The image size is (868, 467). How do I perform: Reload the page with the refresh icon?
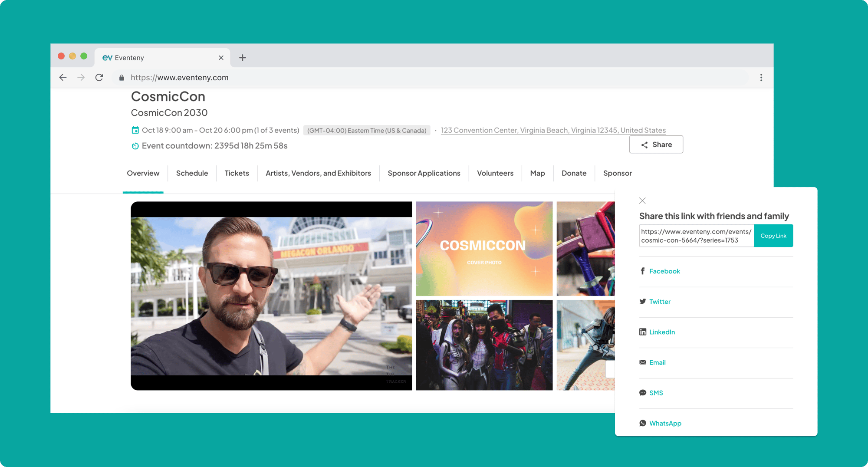(x=99, y=77)
